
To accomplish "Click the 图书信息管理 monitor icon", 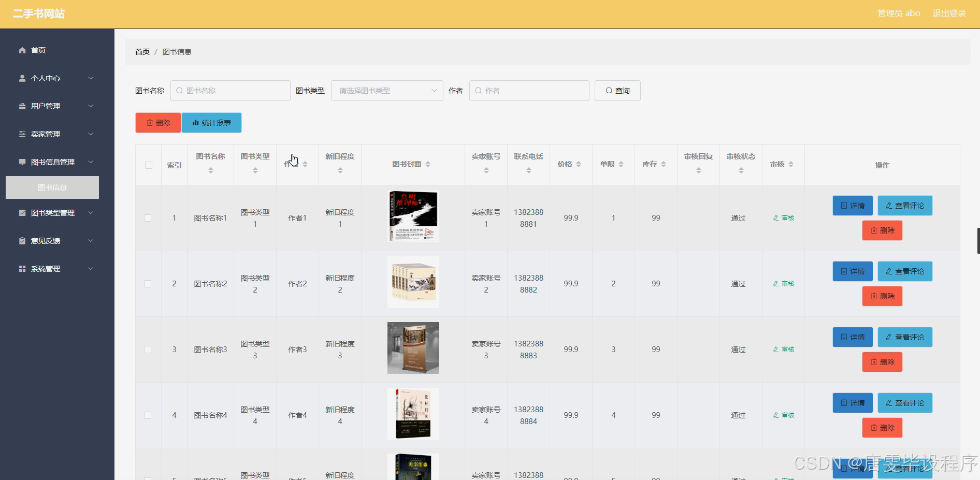I will 22,162.
